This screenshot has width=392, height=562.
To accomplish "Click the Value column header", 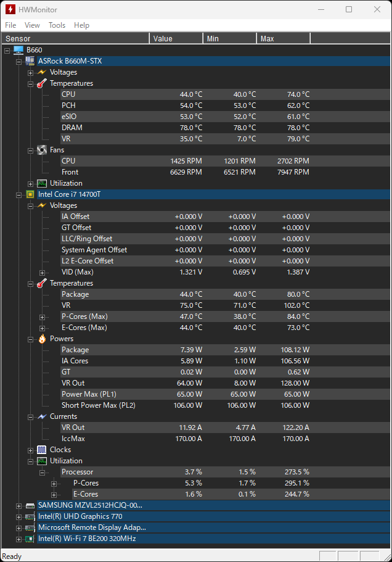I will pos(176,38).
